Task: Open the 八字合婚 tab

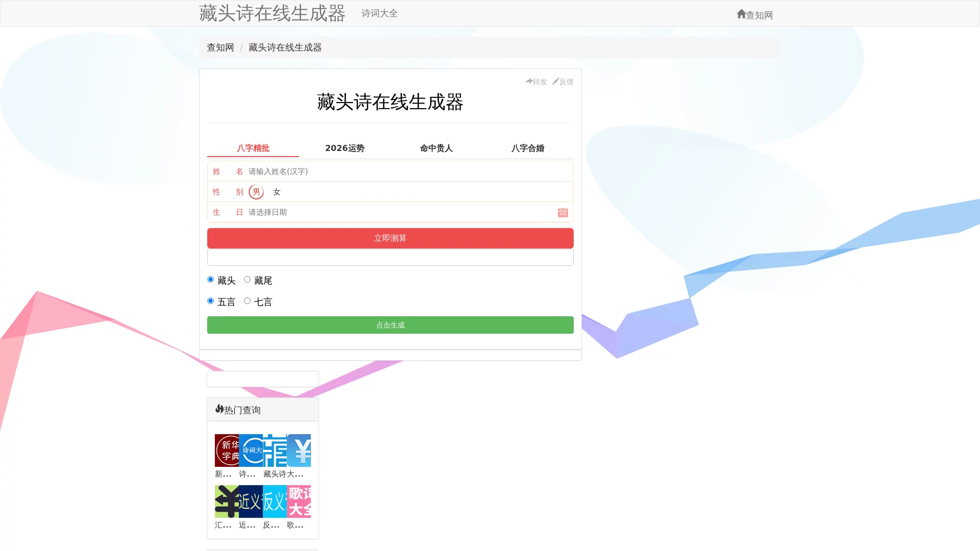Action: click(x=528, y=148)
